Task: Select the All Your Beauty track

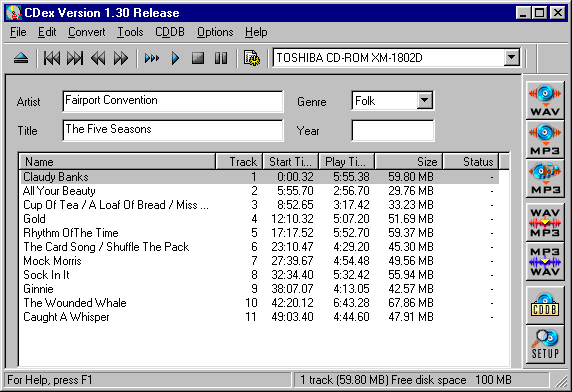Action: point(259,191)
